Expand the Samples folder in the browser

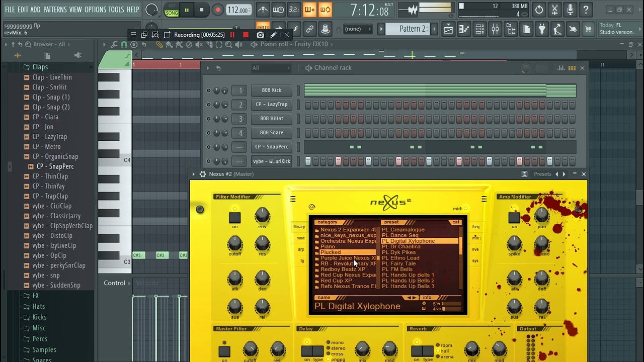tap(44, 350)
